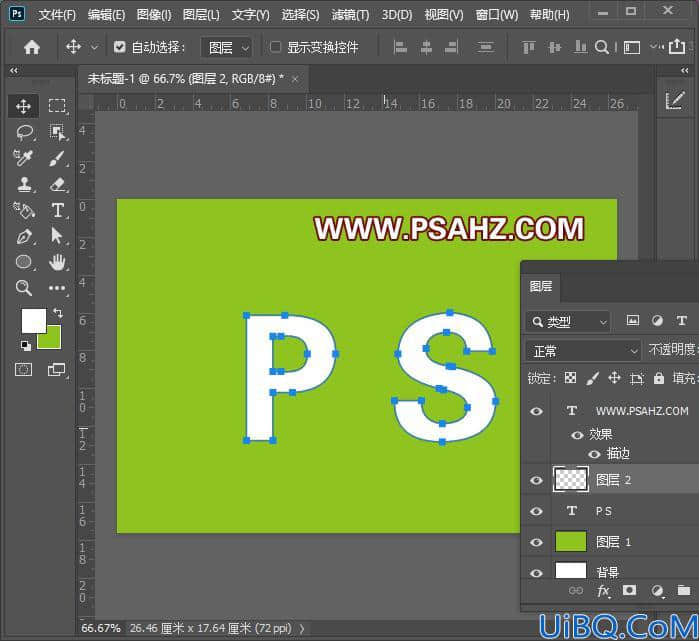Open the 文件(F) menu
This screenshot has height=641, width=699.
click(x=57, y=15)
